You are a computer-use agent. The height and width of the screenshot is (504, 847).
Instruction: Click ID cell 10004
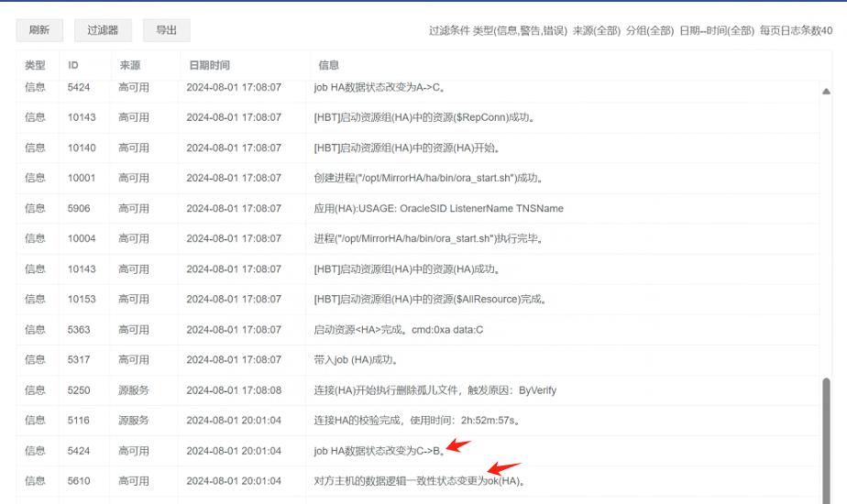point(82,239)
